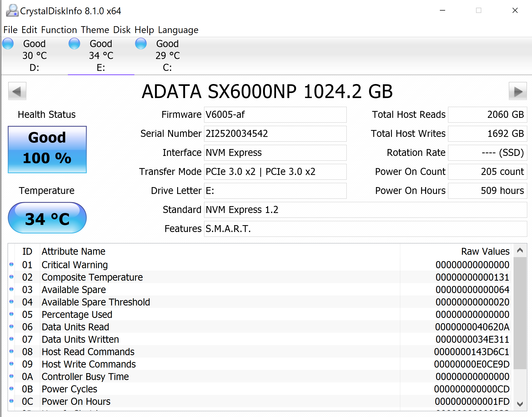
Task: Click the Transfer Mode field PCIe 3.0 x2
Action: (x=275, y=172)
